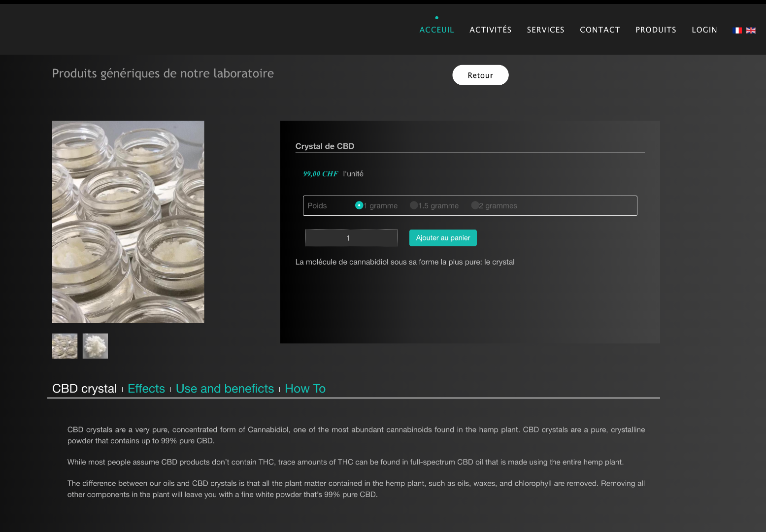This screenshot has height=532, width=766.
Task: Open the Produits menu item
Action: click(656, 30)
